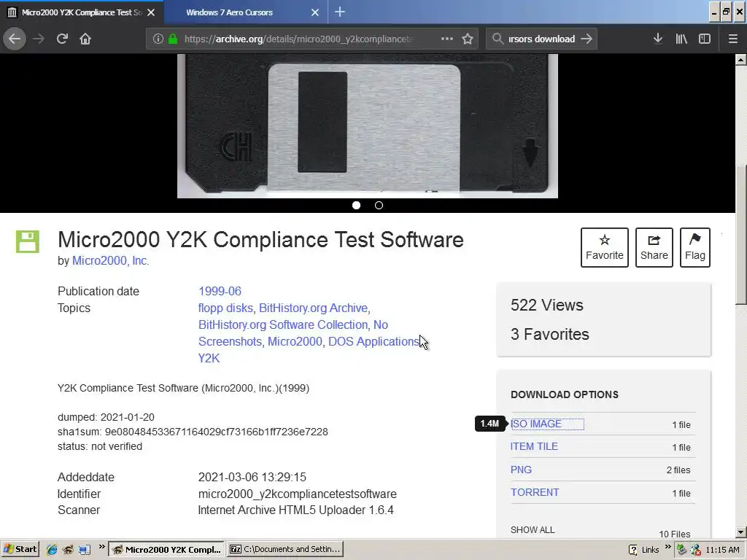Toggle the browser sidebar icon
This screenshot has width=747, height=560.
705,39
